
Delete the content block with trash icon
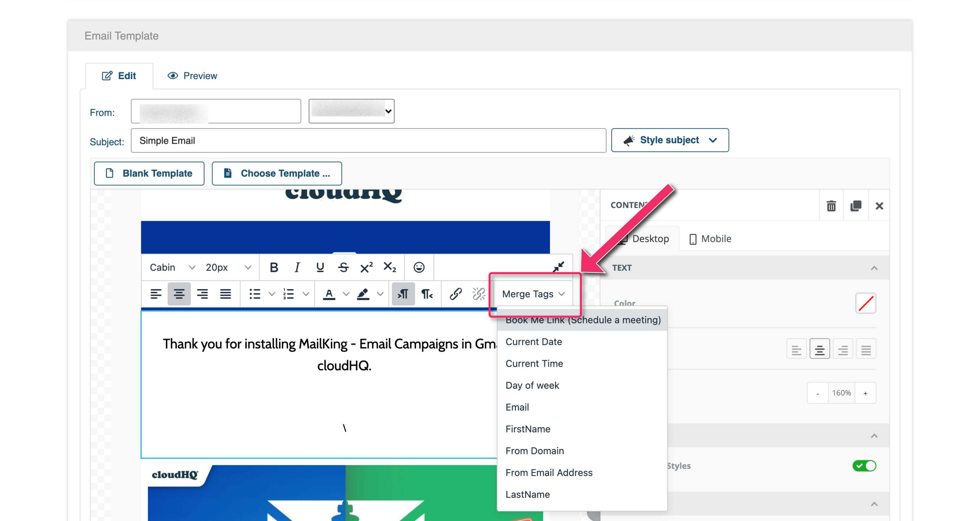click(831, 206)
